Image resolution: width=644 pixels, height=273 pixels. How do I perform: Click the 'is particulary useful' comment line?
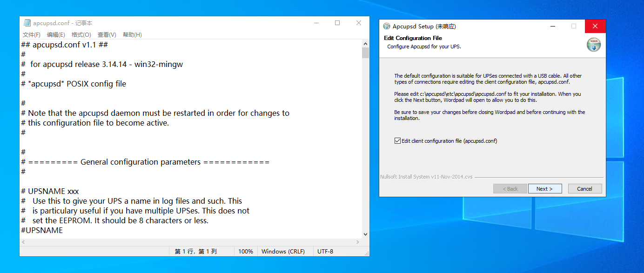pyautogui.click(x=135, y=211)
